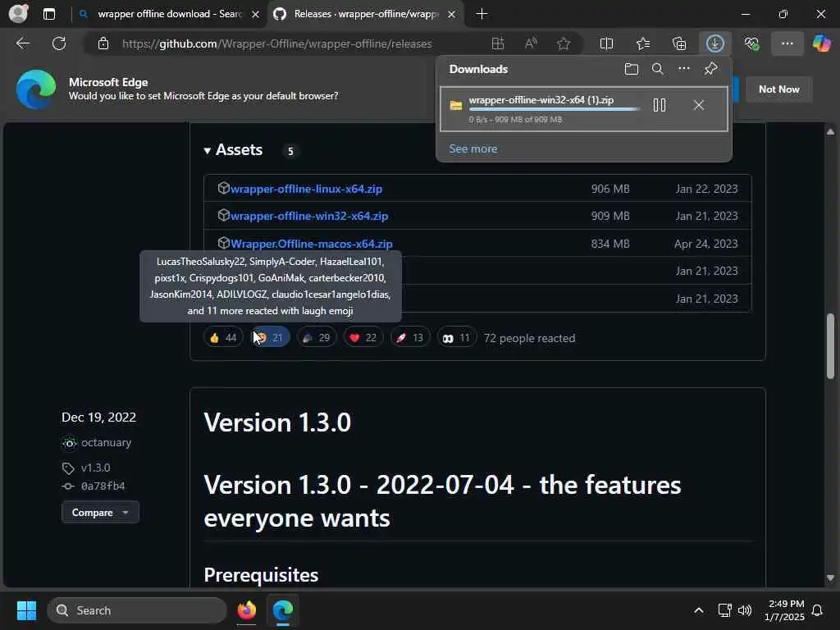Open the notifications bell
Image resolution: width=840 pixels, height=630 pixels.
click(x=818, y=610)
